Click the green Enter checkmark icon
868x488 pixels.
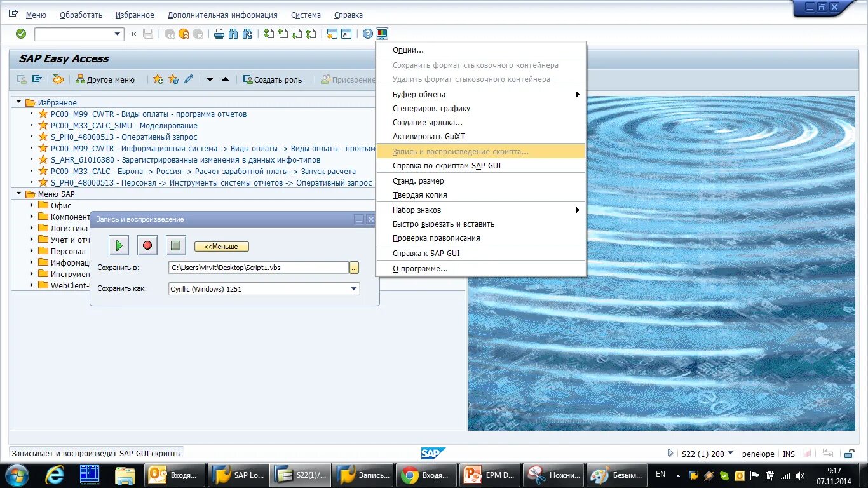pyautogui.click(x=21, y=34)
